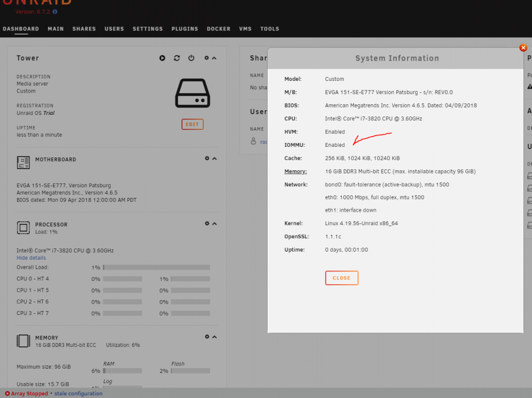Click the EDIT button under the server image
The height and width of the screenshot is (398, 532).
click(x=193, y=124)
